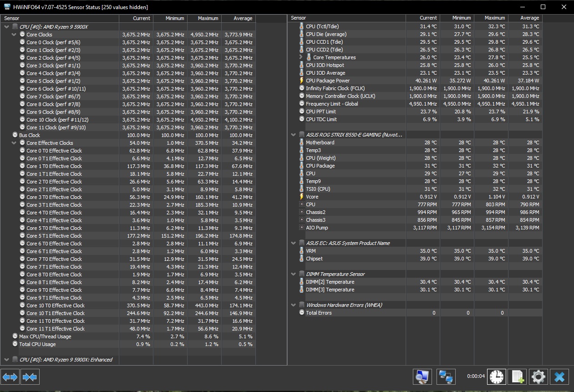This screenshot has width=574, height=392.
Task: Click thermometer icon beside VRM
Action: 301,251
